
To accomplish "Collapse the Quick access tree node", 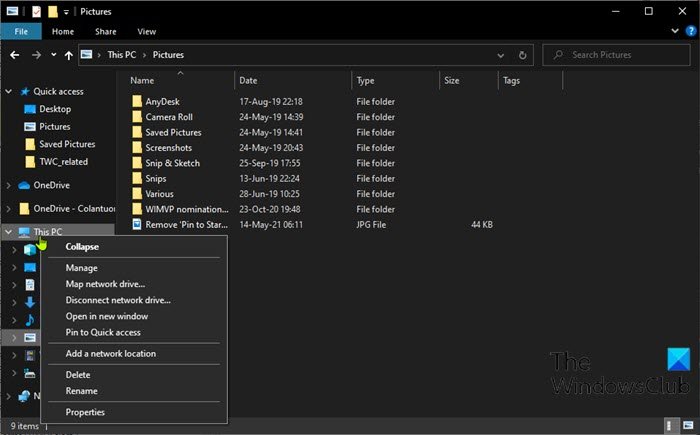I will click(8, 92).
